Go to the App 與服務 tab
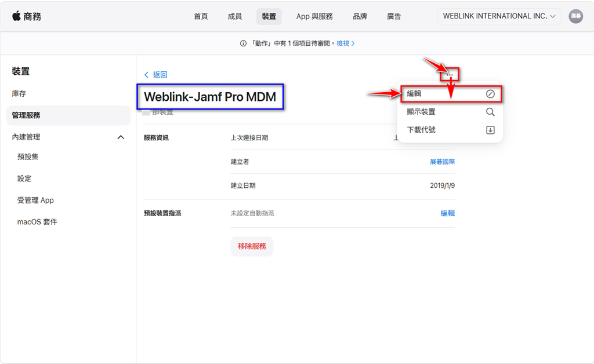 [x=314, y=16]
